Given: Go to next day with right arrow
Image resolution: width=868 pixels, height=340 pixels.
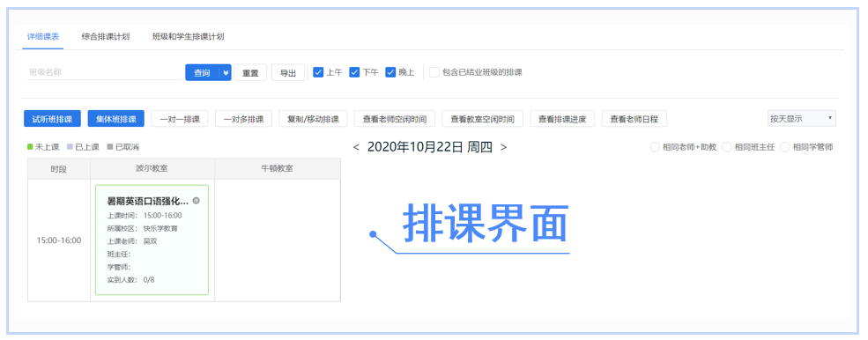Looking at the screenshot, I should click(503, 147).
